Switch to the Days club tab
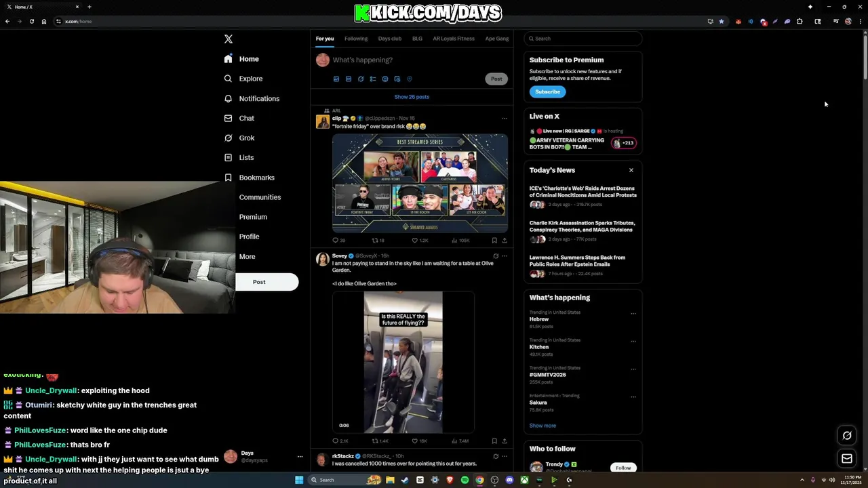This screenshot has width=868, height=488. pos(390,39)
